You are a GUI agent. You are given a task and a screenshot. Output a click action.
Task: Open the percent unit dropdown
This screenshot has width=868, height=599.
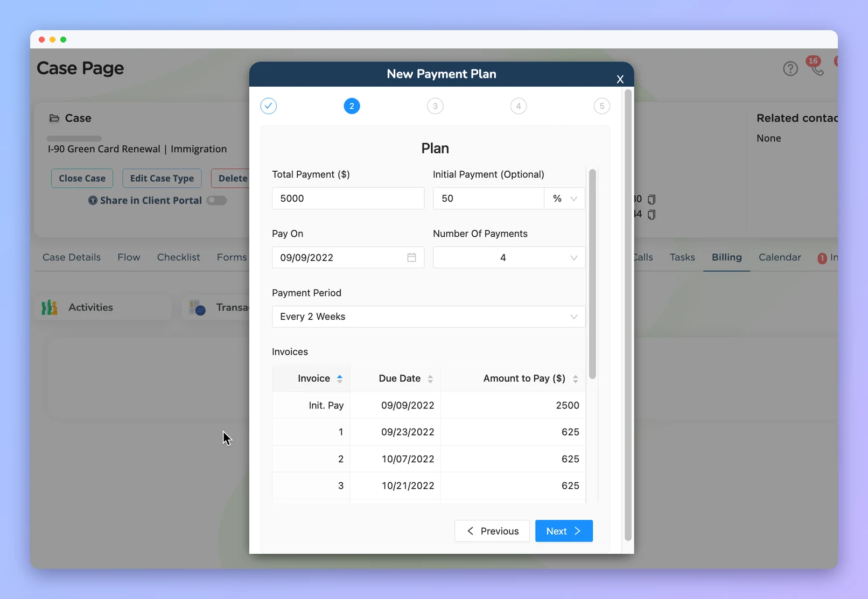pyautogui.click(x=564, y=199)
